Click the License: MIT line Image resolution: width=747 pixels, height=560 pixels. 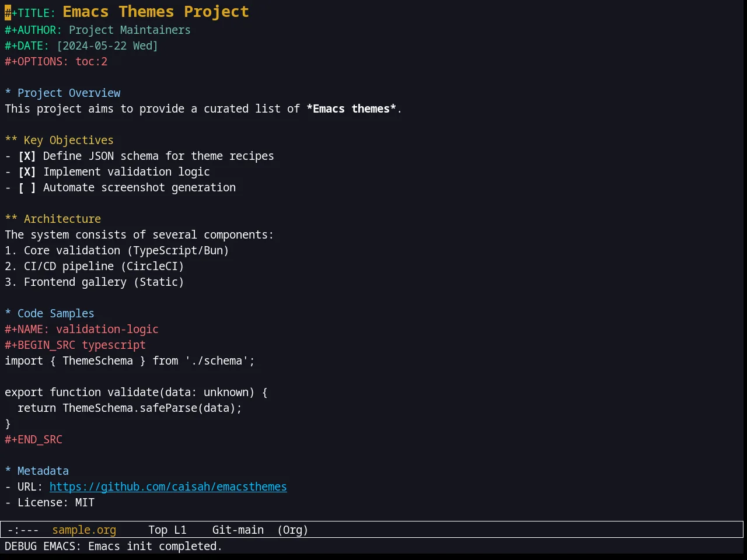(x=50, y=503)
